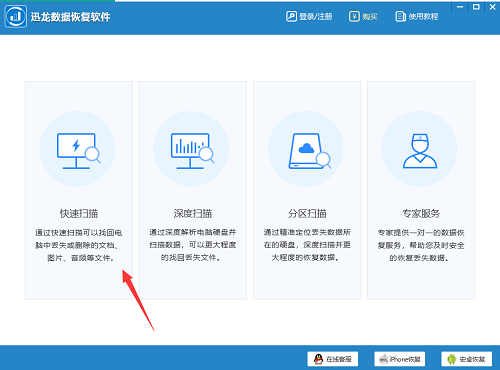The image size is (500, 370).
Task: Click the 迅龙数据恢复软件 title text
Action: click(70, 17)
